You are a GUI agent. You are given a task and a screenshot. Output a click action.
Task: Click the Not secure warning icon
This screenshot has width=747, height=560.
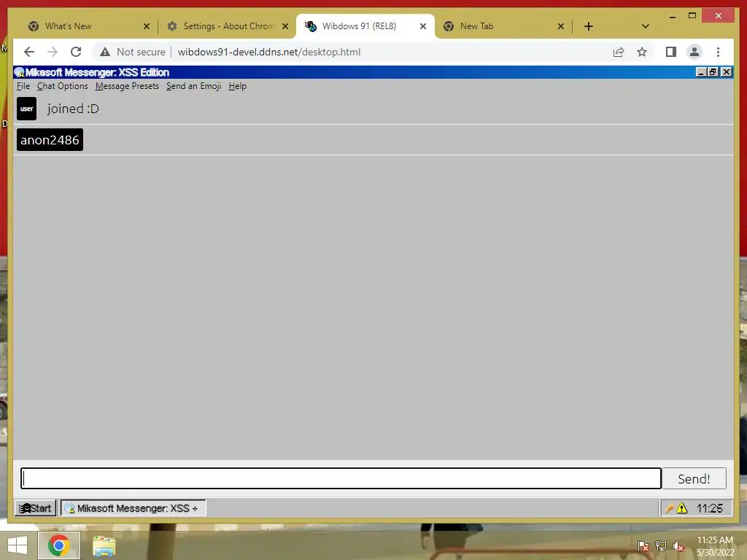[x=105, y=52]
